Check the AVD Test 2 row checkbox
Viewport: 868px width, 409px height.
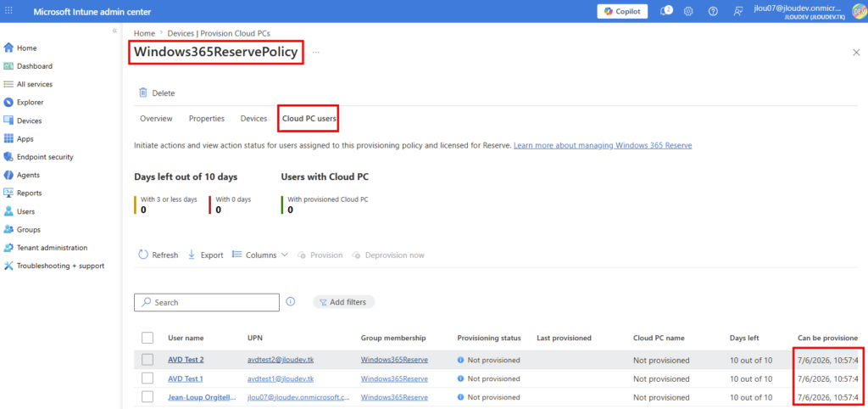click(147, 360)
